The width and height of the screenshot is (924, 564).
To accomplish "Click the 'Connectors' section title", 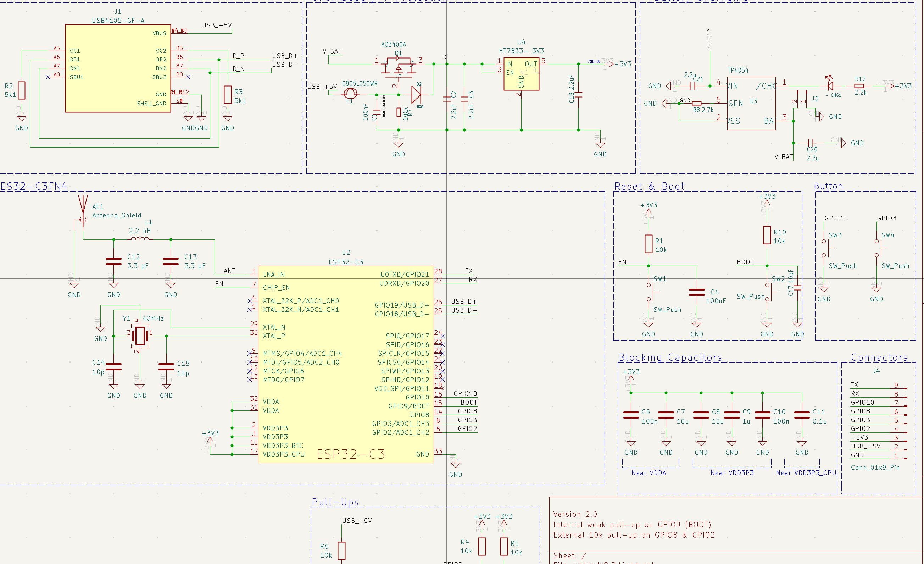I will (879, 358).
